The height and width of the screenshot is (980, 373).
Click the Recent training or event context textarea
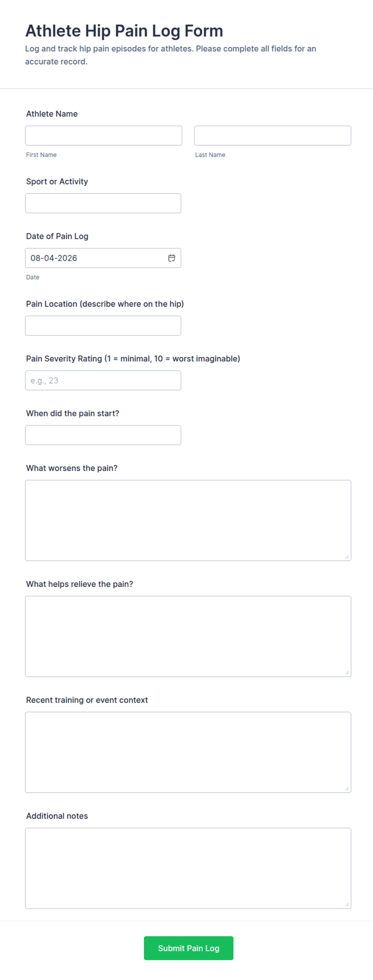tap(188, 752)
